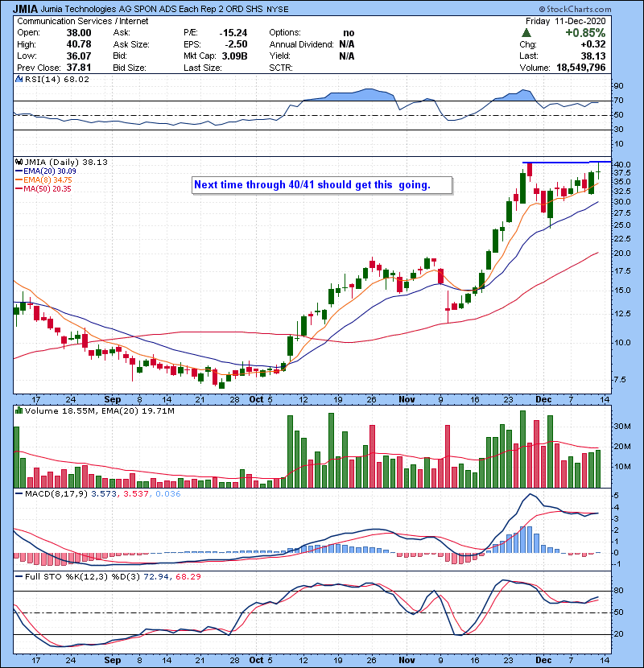This screenshot has width=644, height=668.
Task: Click the EMA(20) 30.09 legend entry
Action: click(x=46, y=171)
